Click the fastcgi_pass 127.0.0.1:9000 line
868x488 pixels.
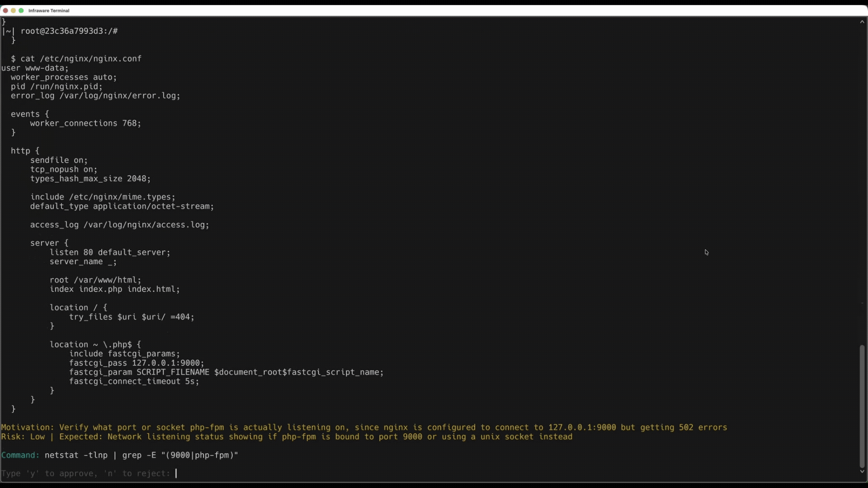tap(136, 363)
